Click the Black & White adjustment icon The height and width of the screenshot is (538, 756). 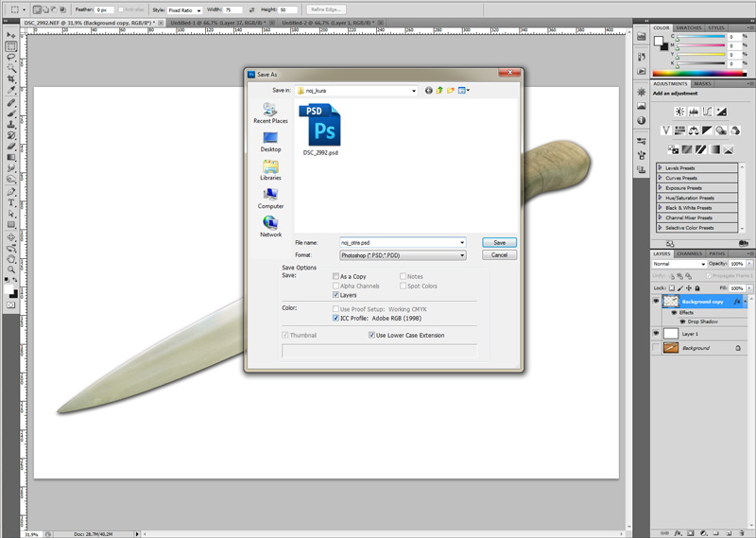(x=707, y=130)
